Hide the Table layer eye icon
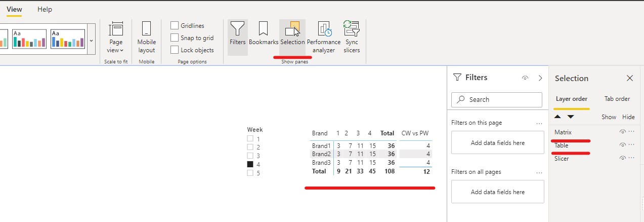The width and height of the screenshot is (644, 222). click(623, 145)
